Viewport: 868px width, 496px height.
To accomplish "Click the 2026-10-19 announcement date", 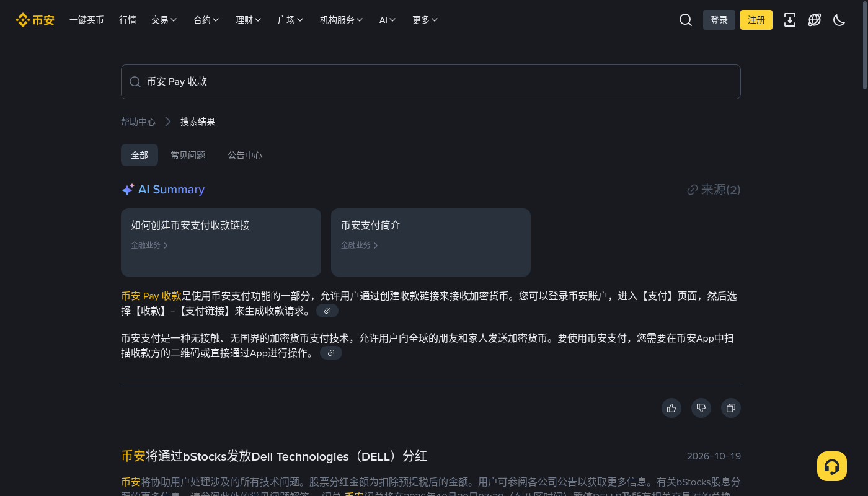I will (714, 456).
